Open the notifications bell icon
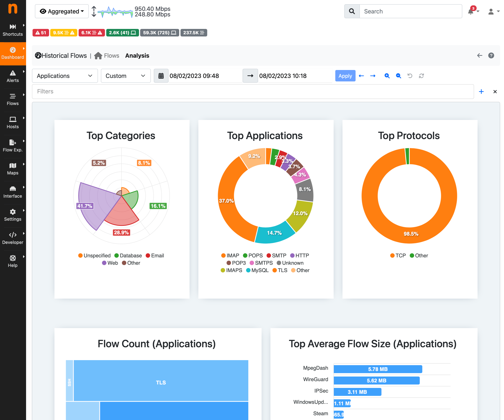 (x=471, y=12)
